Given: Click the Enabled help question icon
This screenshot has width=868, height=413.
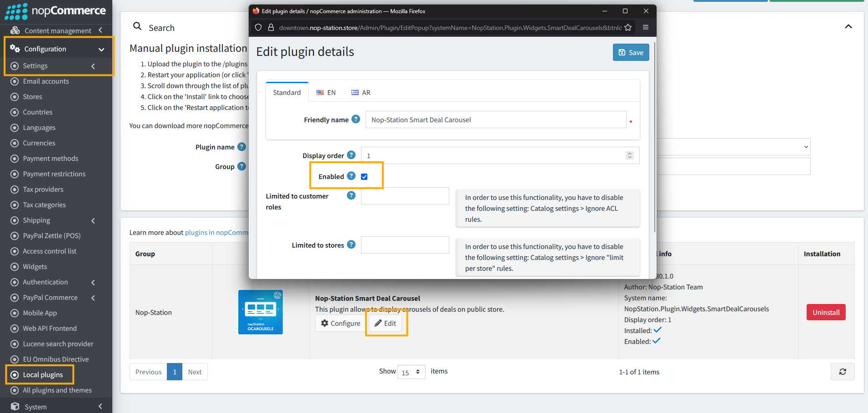Looking at the screenshot, I should 351,176.
